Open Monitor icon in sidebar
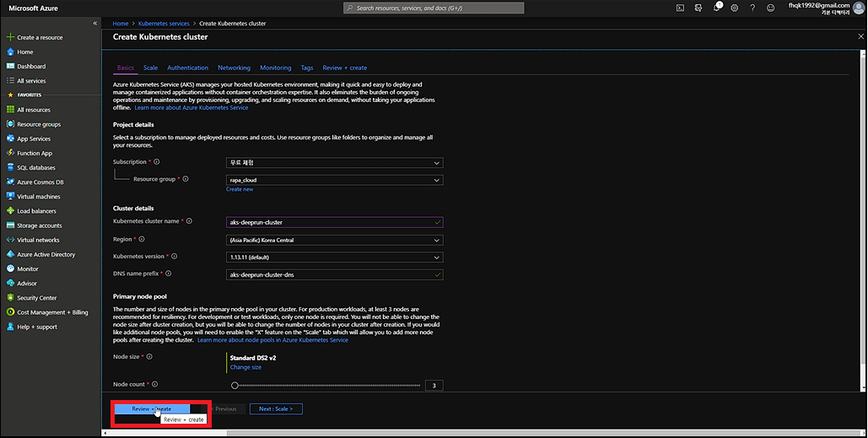 coord(10,268)
